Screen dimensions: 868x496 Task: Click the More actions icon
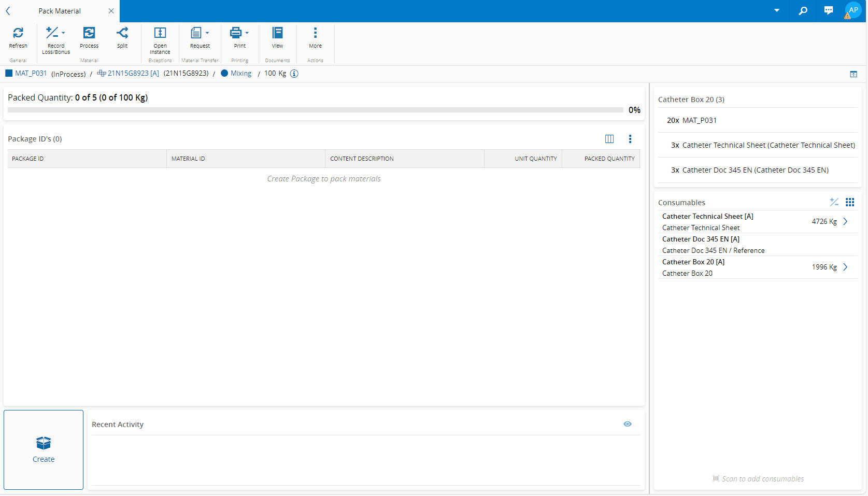coord(315,33)
